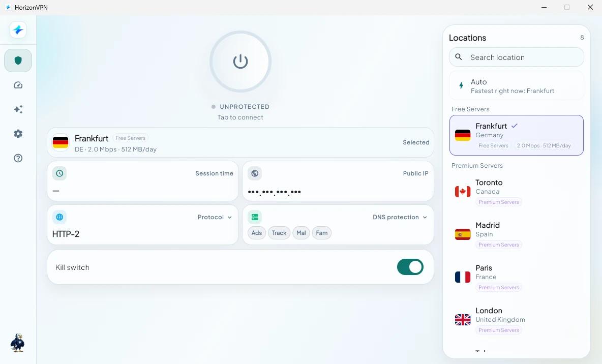The height and width of the screenshot is (364, 602).
Task: Click the Canada flag next to Toronto
Action: [463, 192]
